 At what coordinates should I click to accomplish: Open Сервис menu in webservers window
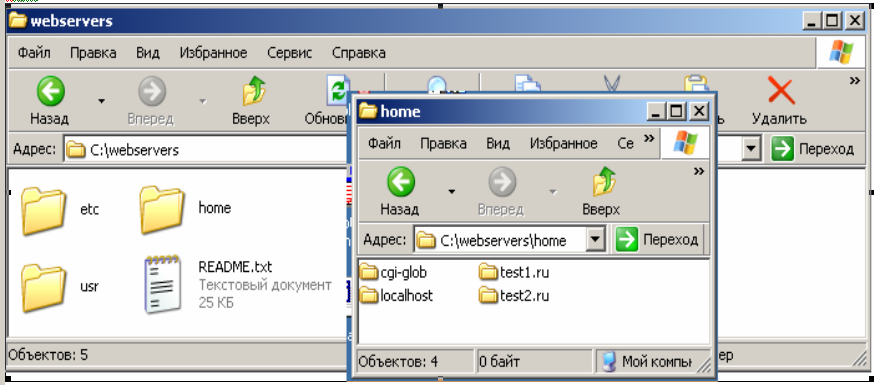290,53
